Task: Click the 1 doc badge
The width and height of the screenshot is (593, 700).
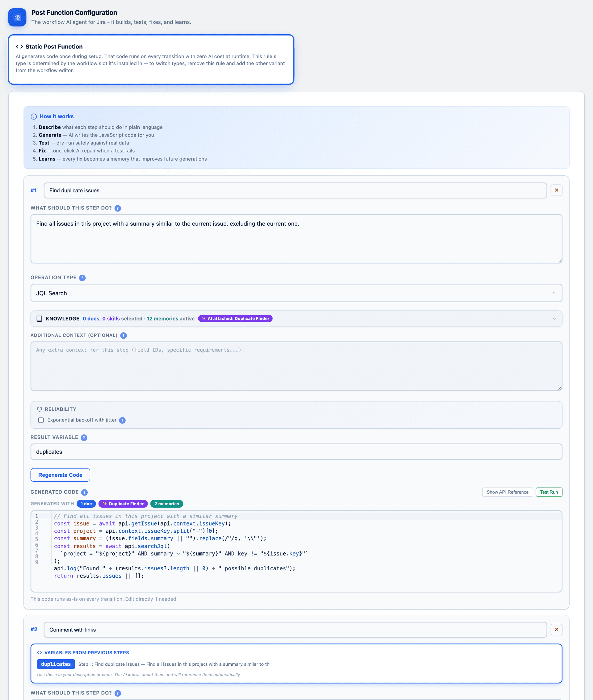Action: [86, 504]
